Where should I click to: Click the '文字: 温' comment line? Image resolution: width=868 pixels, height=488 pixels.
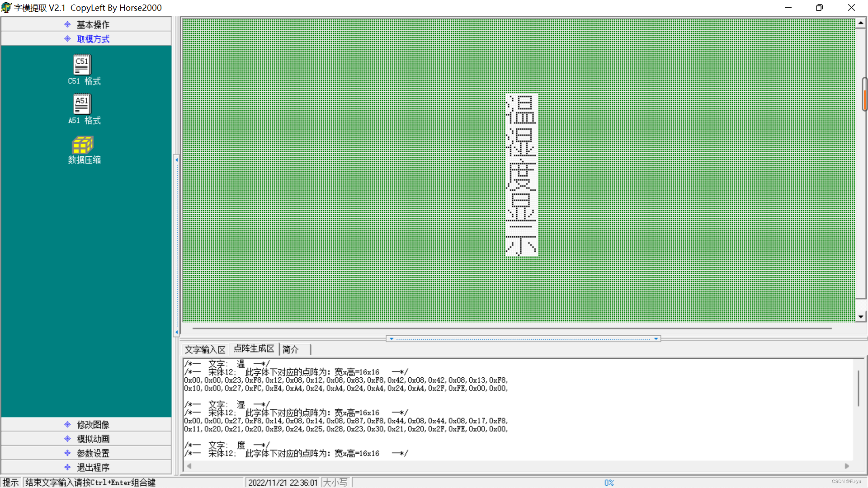pos(227,364)
